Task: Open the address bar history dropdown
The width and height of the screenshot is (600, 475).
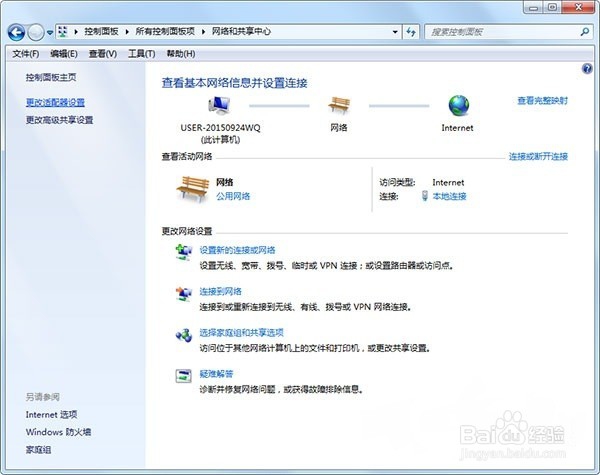Action: coord(395,32)
